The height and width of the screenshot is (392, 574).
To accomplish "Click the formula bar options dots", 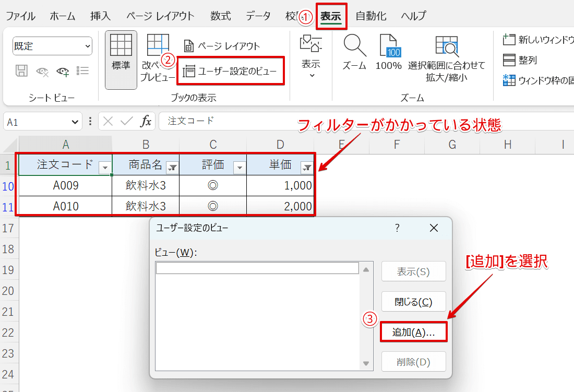I will (x=90, y=121).
